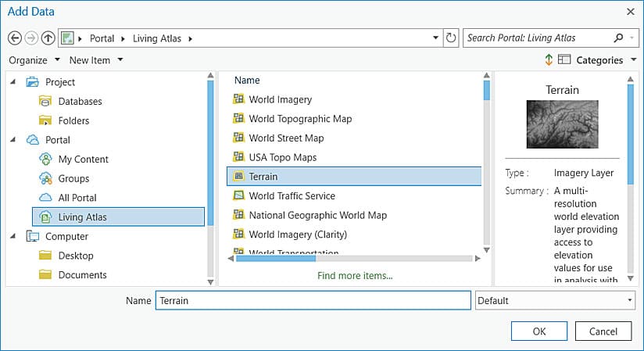Click the Name text field
Image resolution: width=644 pixels, height=351 pixels.
[313, 300]
